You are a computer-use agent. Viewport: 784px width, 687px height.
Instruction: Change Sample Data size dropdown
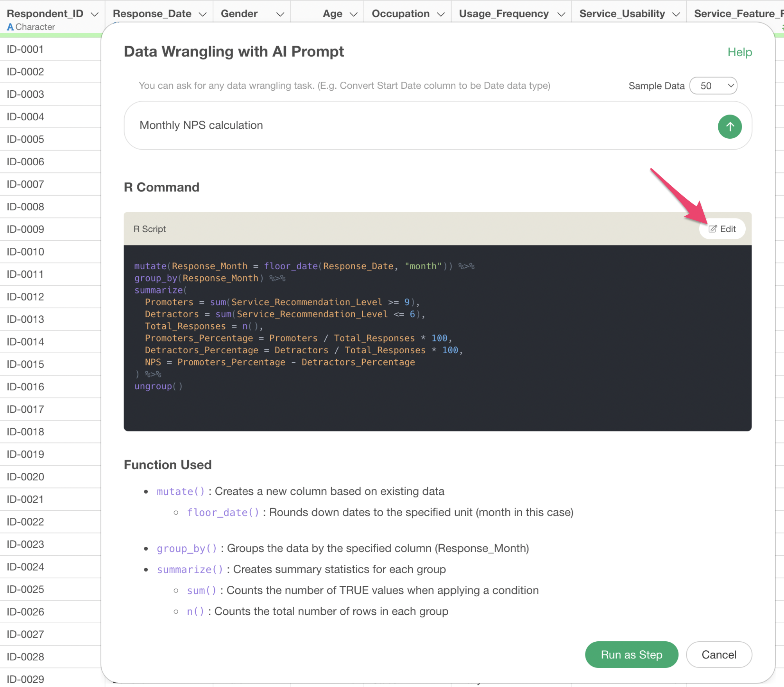pyautogui.click(x=713, y=86)
